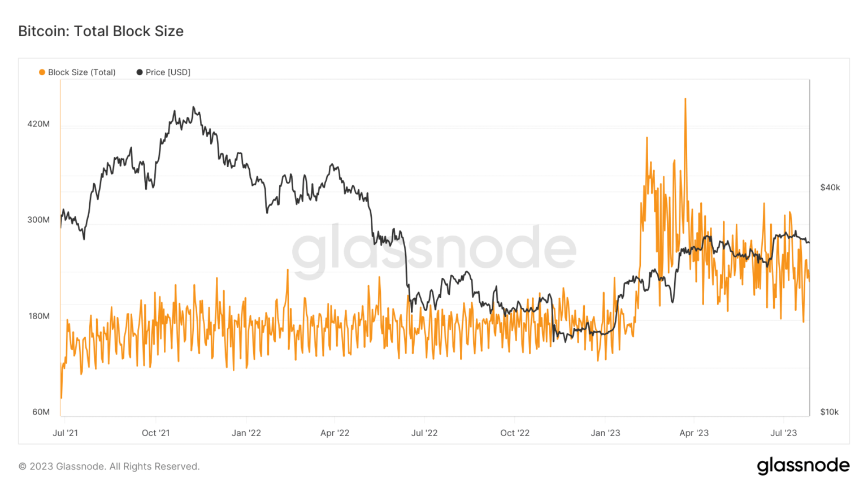The image size is (868, 488).
Task: Click the 60M left axis label
Action: coord(41,412)
